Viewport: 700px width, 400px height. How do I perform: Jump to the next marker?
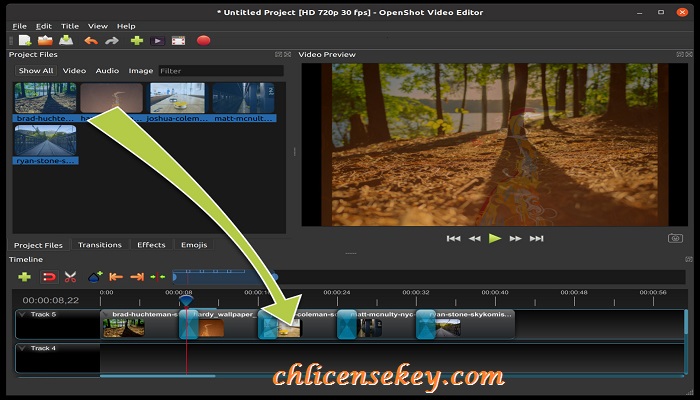point(137,277)
